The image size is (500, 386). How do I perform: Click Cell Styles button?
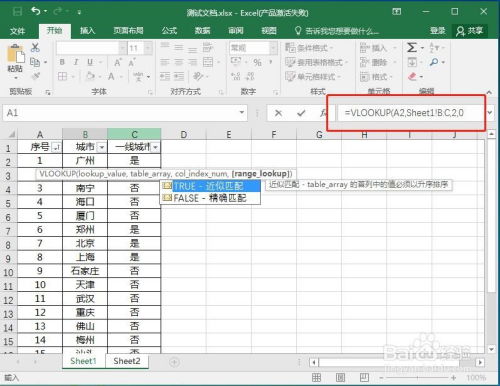[313, 76]
